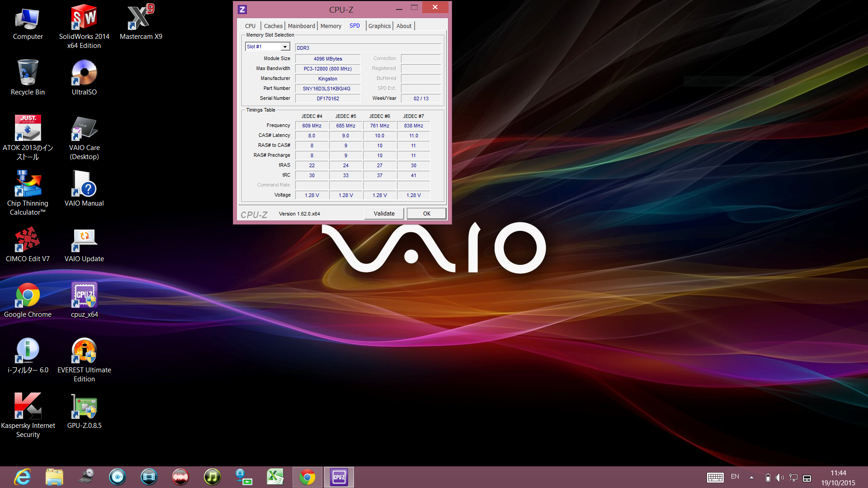Click the Kingston manufacturer field
The height and width of the screenshot is (488, 868).
328,79
